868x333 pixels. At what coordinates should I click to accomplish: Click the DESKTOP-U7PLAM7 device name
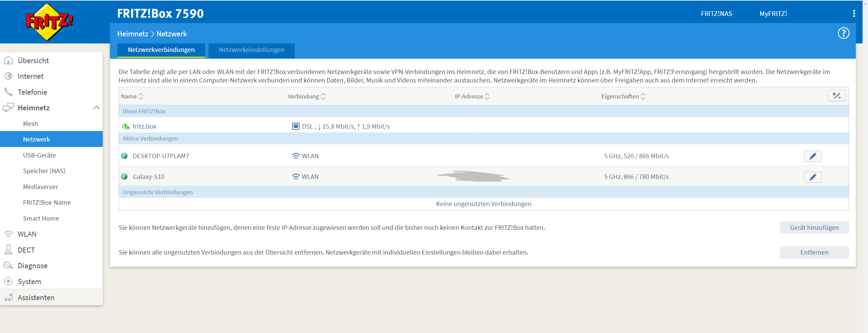pyautogui.click(x=161, y=156)
